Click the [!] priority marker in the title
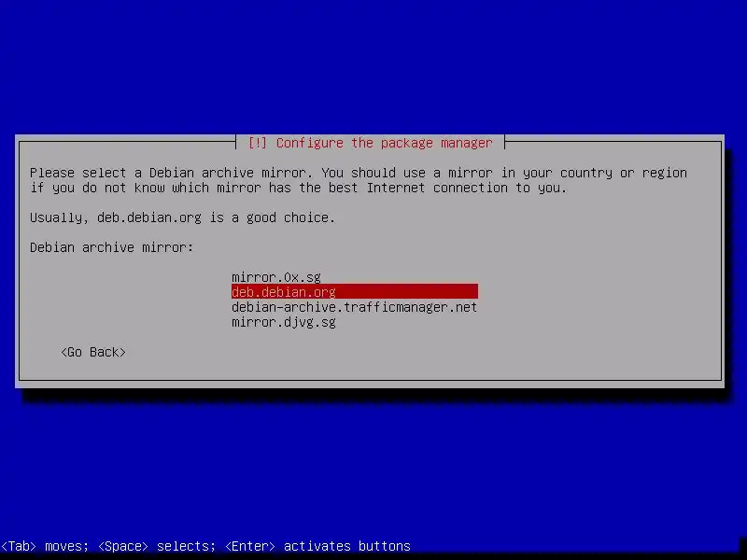Screen dimensions: 747x560 point(258,143)
